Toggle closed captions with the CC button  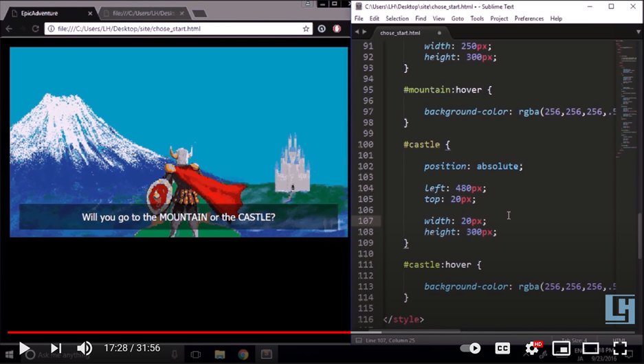pos(502,348)
